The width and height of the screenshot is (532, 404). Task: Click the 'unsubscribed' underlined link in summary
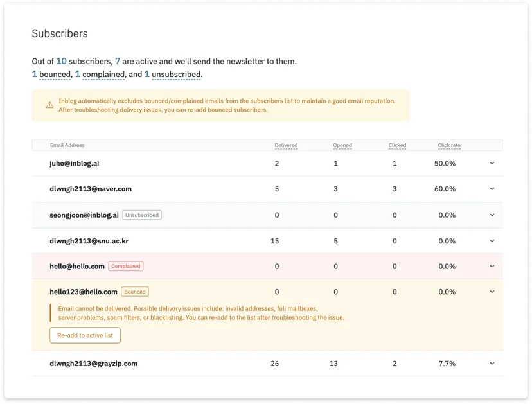pyautogui.click(x=176, y=75)
